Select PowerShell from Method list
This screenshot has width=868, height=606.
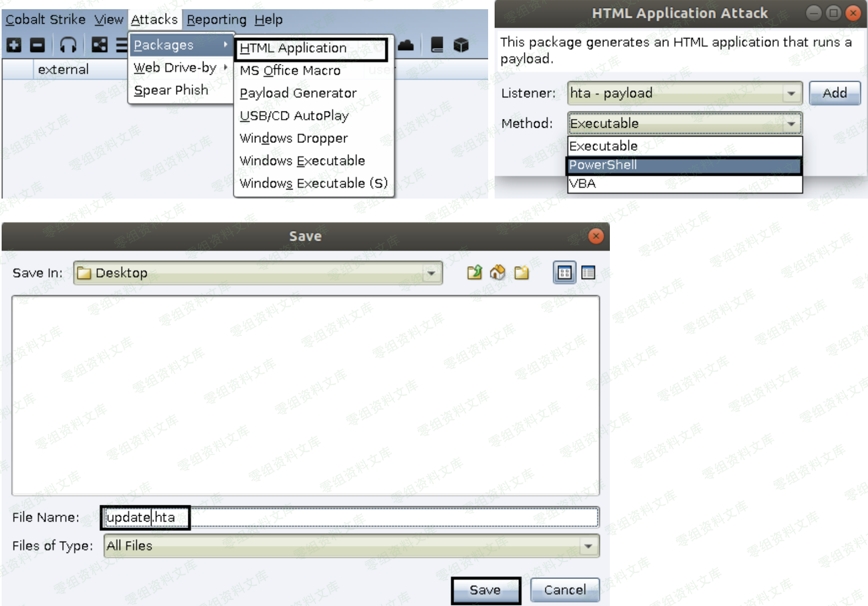pos(684,165)
